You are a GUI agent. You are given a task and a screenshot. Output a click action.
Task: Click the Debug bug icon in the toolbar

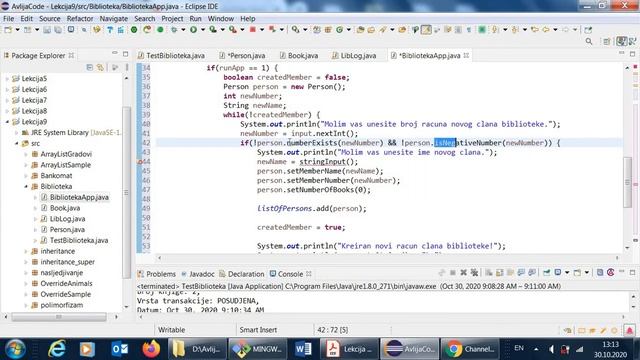coord(174,30)
